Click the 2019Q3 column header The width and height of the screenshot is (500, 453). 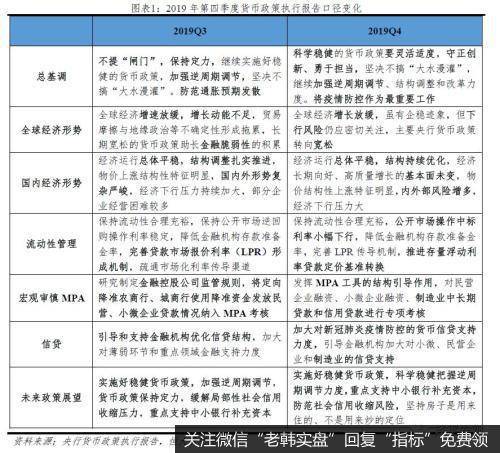(x=190, y=31)
